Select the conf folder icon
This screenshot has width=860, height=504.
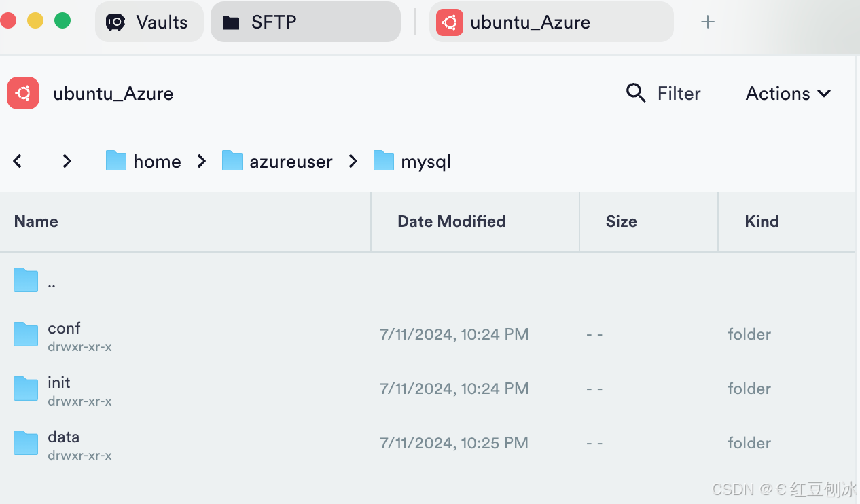(26, 334)
